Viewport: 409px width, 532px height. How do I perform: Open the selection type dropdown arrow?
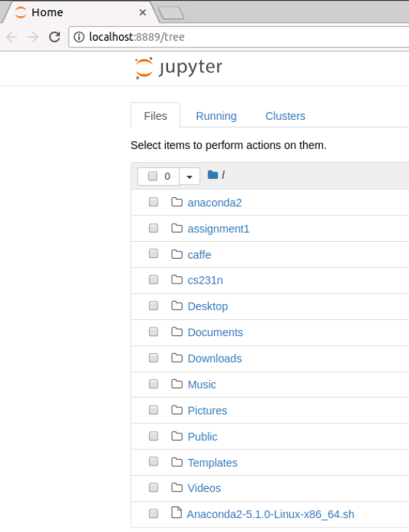click(190, 176)
